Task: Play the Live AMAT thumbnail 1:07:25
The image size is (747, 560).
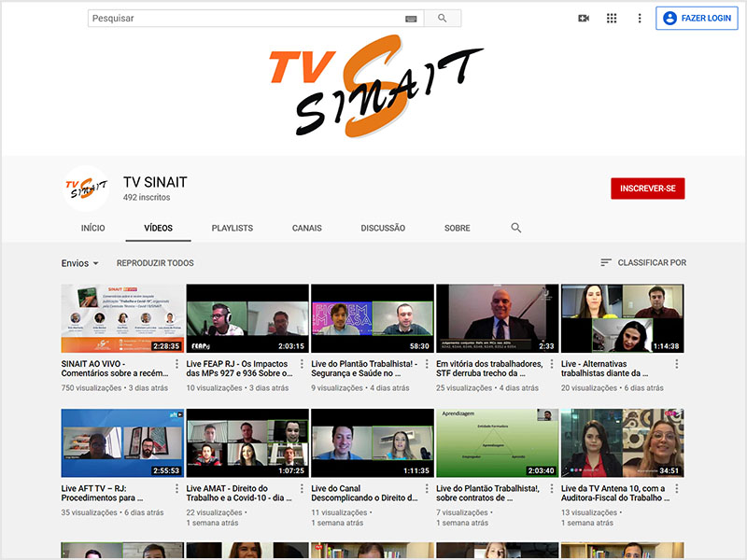Action: tap(247, 442)
